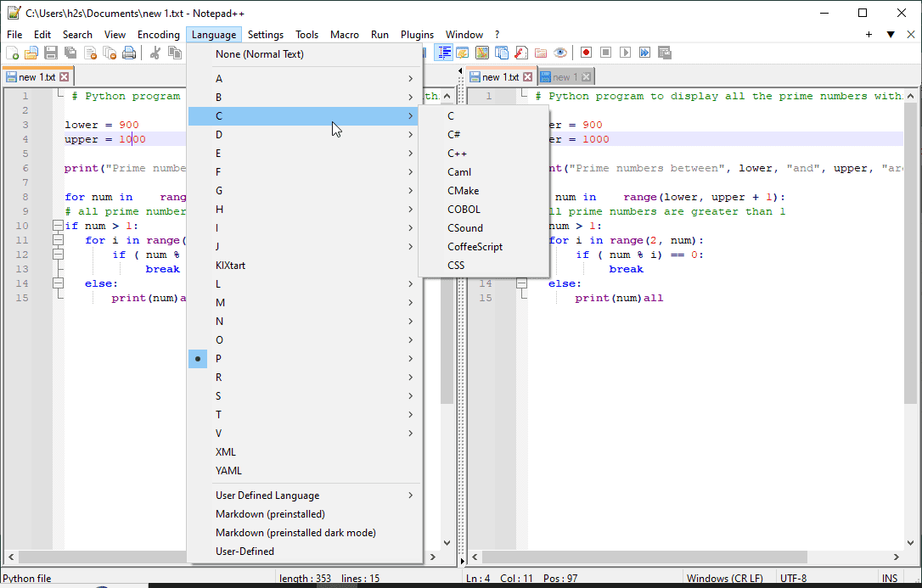Click the Close document toolbar icon
Viewport: 922px width, 588px height.
click(x=90, y=53)
